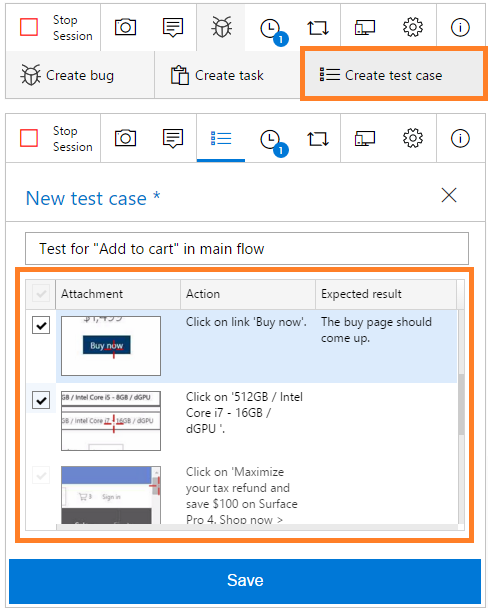Click the steps table vertical scrollbar
The height and width of the screenshot is (612, 491).
(461, 406)
